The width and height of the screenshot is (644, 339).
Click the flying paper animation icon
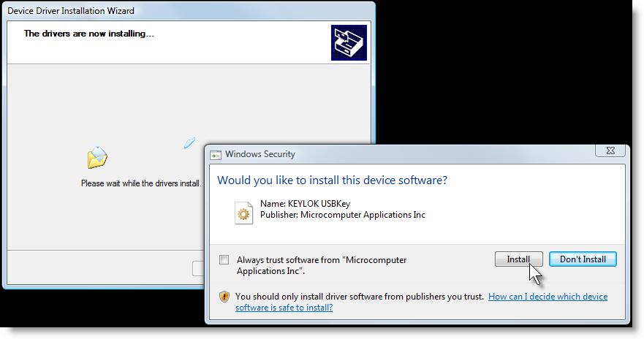click(x=189, y=142)
